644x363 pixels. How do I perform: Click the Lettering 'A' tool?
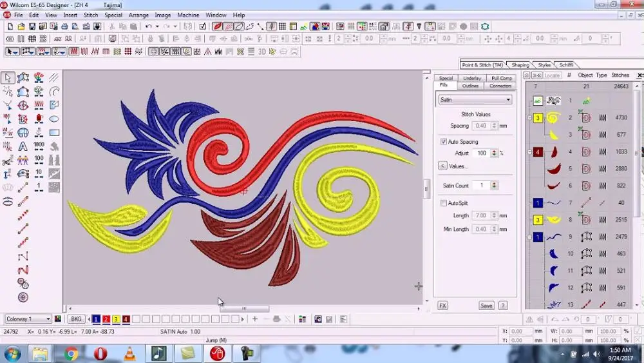click(x=23, y=146)
